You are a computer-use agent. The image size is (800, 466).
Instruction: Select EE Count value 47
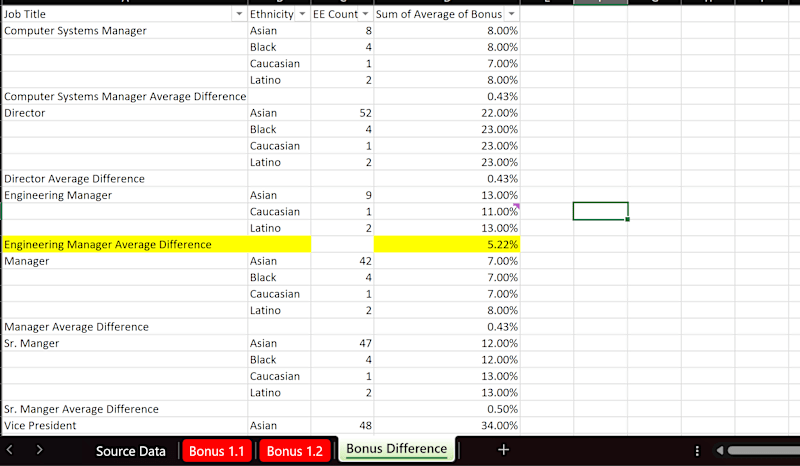[342, 343]
